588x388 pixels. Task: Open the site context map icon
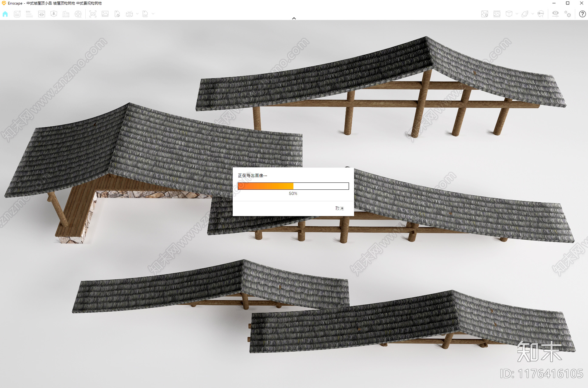(x=54, y=14)
